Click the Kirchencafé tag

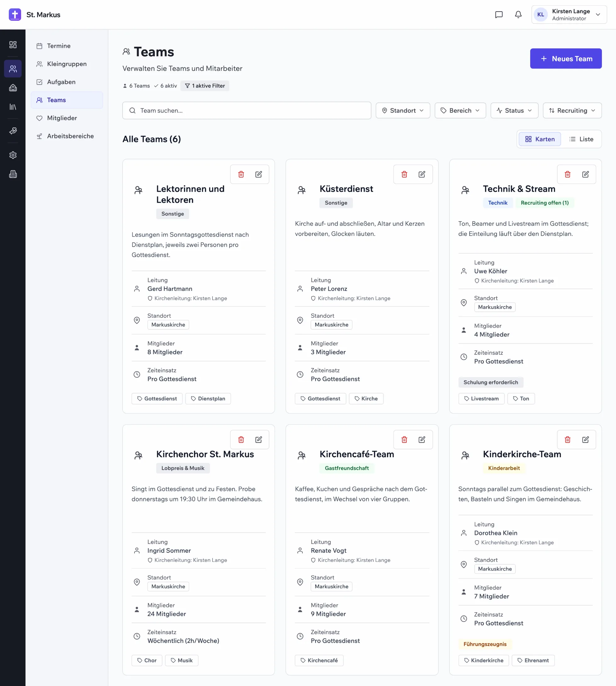pos(319,660)
